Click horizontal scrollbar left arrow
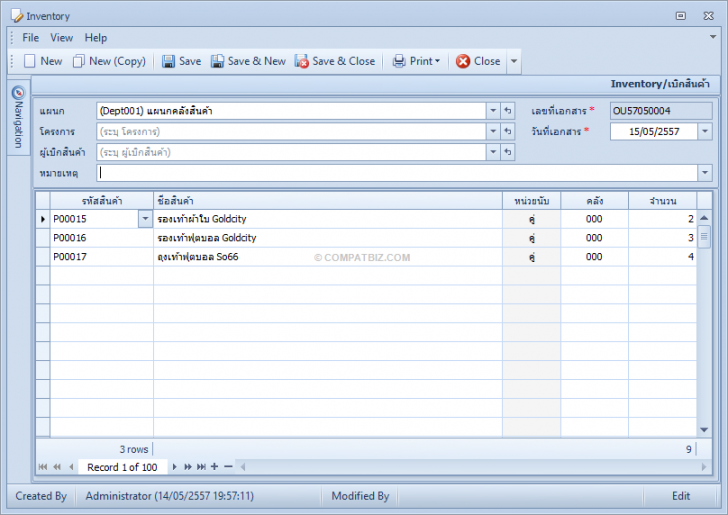Screen dimensions: 728x515 coord(242,467)
